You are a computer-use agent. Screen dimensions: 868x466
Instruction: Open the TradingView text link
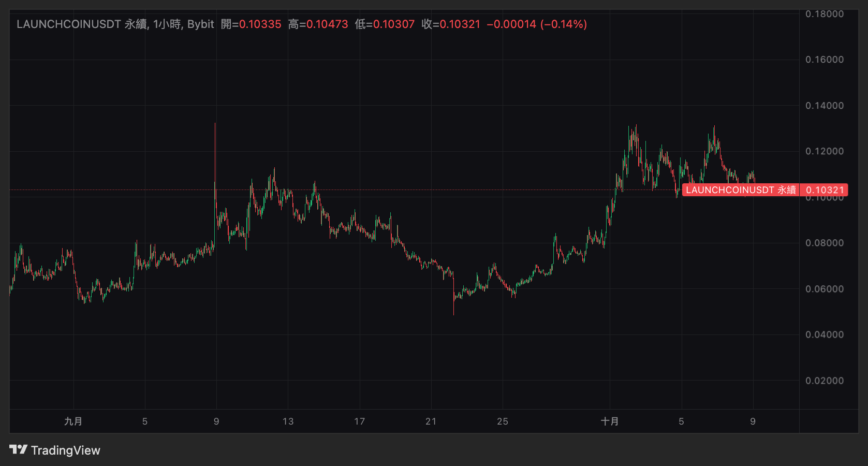point(65,450)
